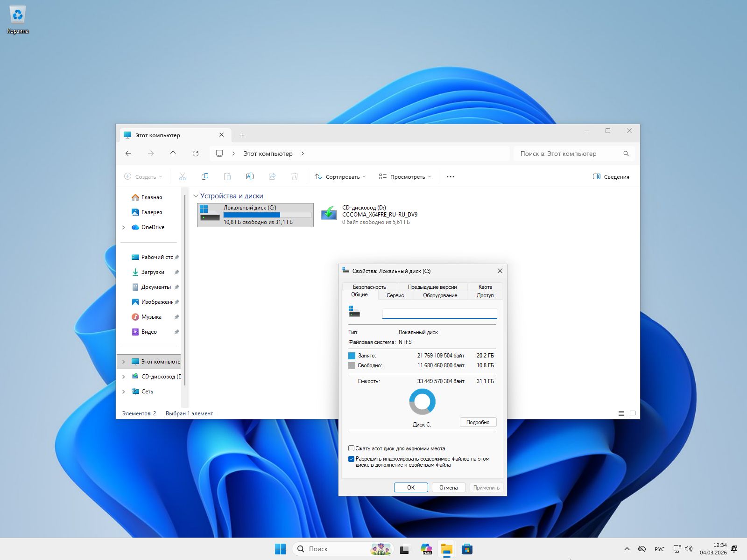Open Microsoft Store from the taskbar
Image resolution: width=747 pixels, height=560 pixels.
[x=466, y=549]
